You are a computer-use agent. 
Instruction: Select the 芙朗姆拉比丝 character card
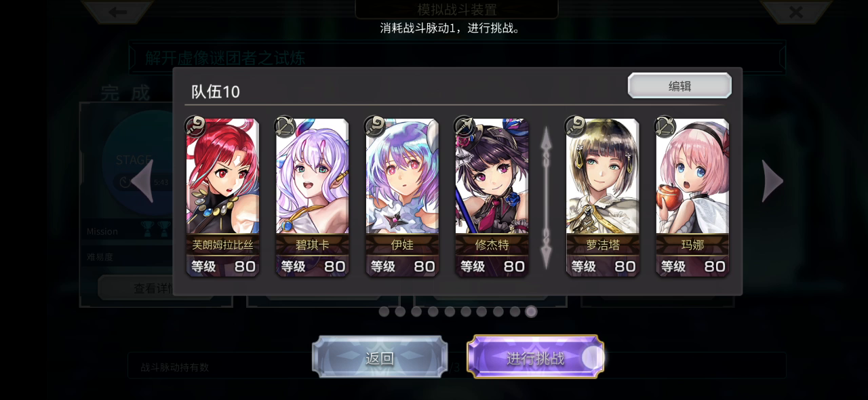pyautogui.click(x=222, y=197)
